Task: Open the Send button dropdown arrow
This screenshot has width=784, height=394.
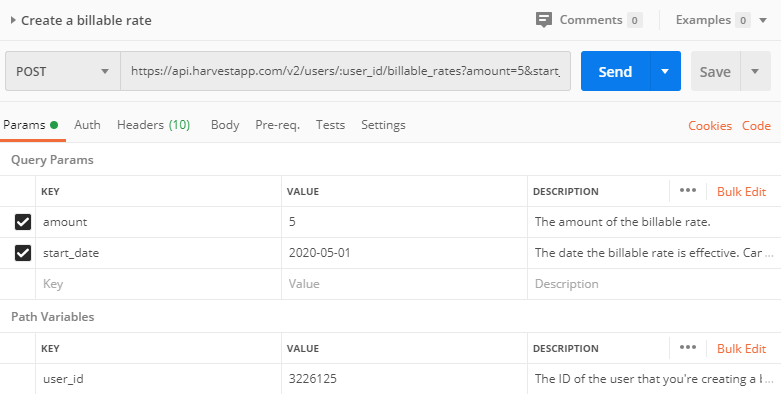Action: point(665,72)
